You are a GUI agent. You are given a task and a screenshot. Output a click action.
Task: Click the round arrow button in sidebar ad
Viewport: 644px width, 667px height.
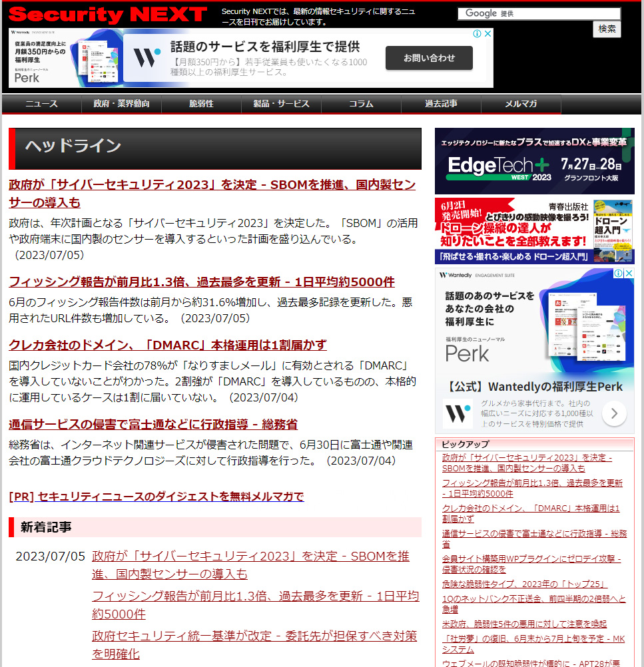tap(613, 414)
